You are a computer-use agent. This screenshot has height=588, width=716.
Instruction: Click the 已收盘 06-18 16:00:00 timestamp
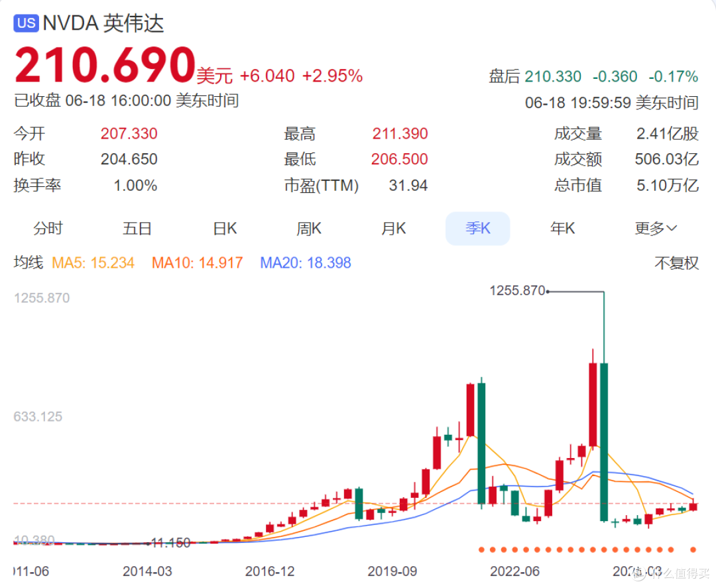pos(127,101)
